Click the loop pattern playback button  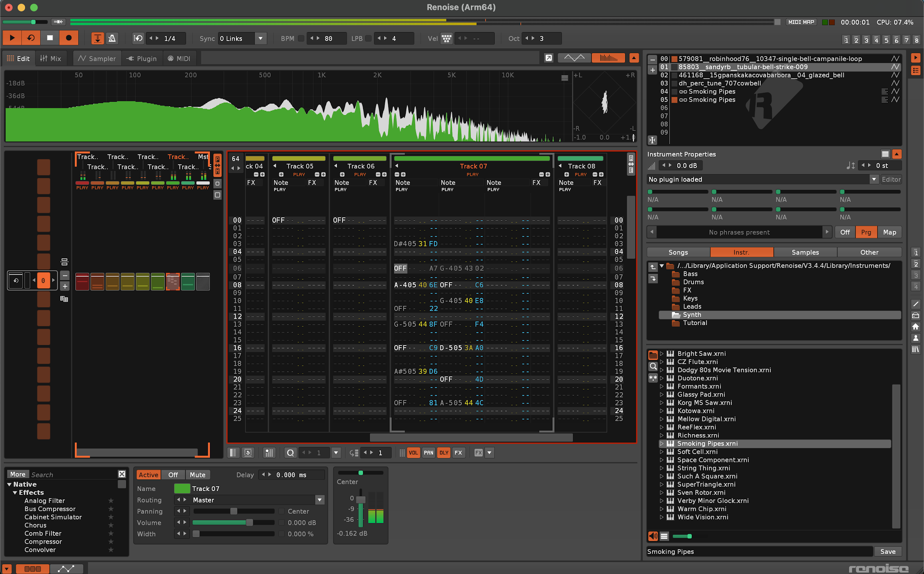31,38
